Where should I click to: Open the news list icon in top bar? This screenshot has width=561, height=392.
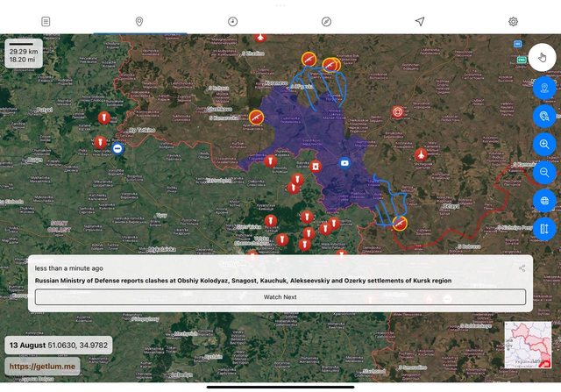[46, 21]
